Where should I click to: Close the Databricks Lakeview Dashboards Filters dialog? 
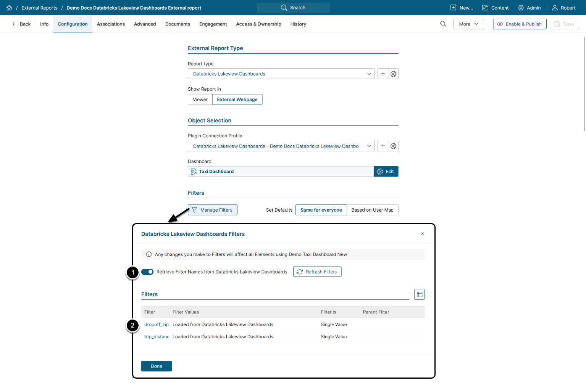[423, 234]
